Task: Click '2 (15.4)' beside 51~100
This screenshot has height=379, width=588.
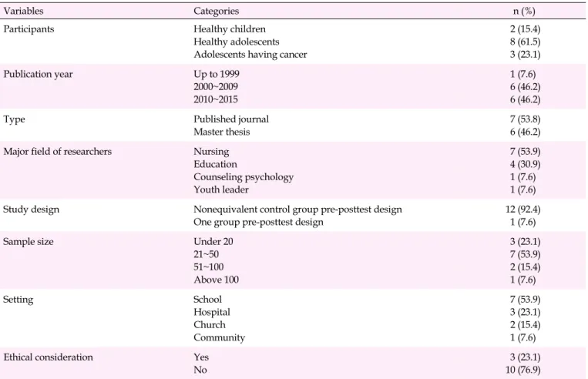Action: [525, 267]
